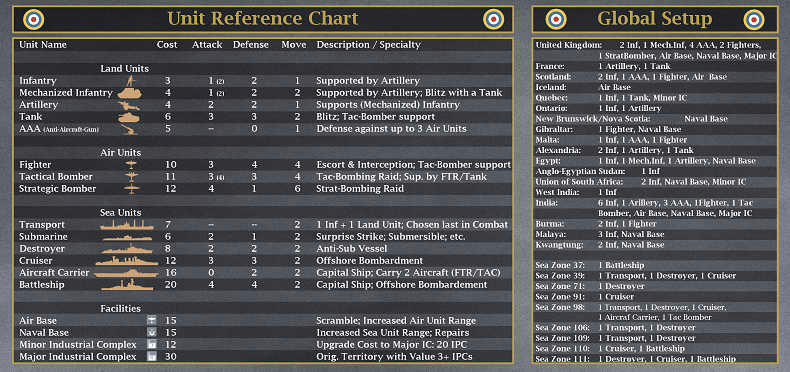Select the Description / Specialty column header
This screenshot has height=372, width=790.
click(x=368, y=45)
